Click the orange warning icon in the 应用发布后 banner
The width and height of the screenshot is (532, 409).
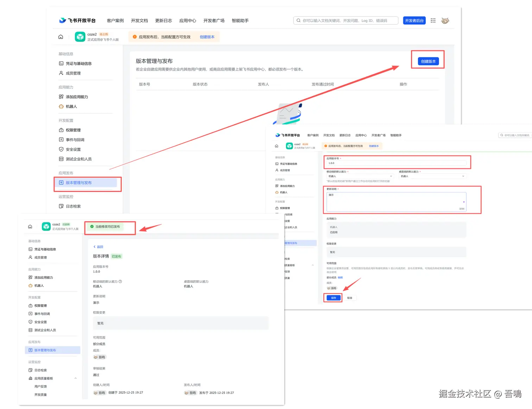point(135,37)
